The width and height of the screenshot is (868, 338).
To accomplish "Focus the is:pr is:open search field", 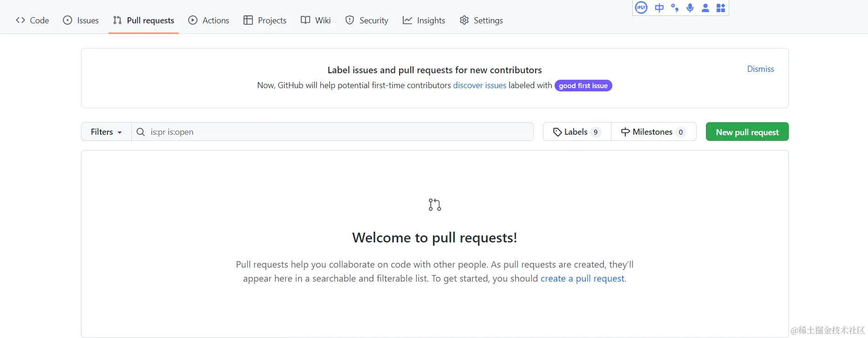I will coord(332,132).
